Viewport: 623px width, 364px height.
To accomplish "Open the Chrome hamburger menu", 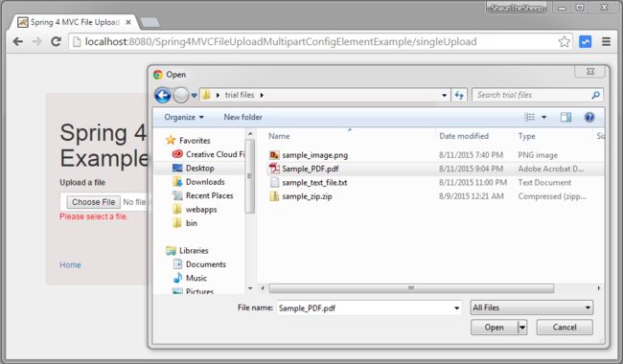I will pyautogui.click(x=606, y=42).
